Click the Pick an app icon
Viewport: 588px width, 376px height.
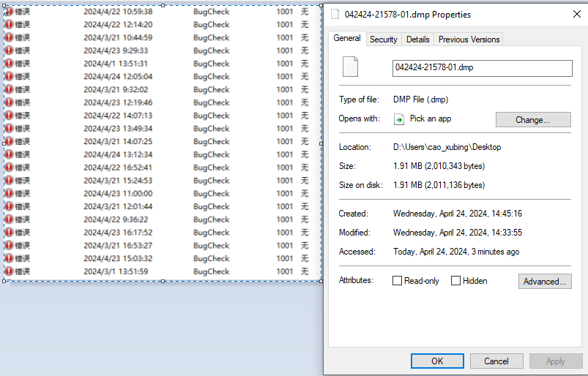coord(399,119)
